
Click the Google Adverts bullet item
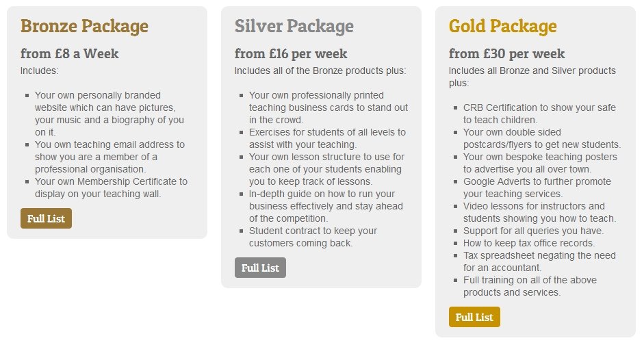(x=537, y=188)
